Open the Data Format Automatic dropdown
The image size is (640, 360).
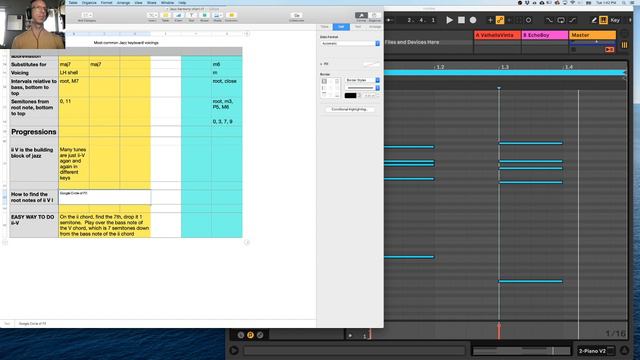click(350, 43)
